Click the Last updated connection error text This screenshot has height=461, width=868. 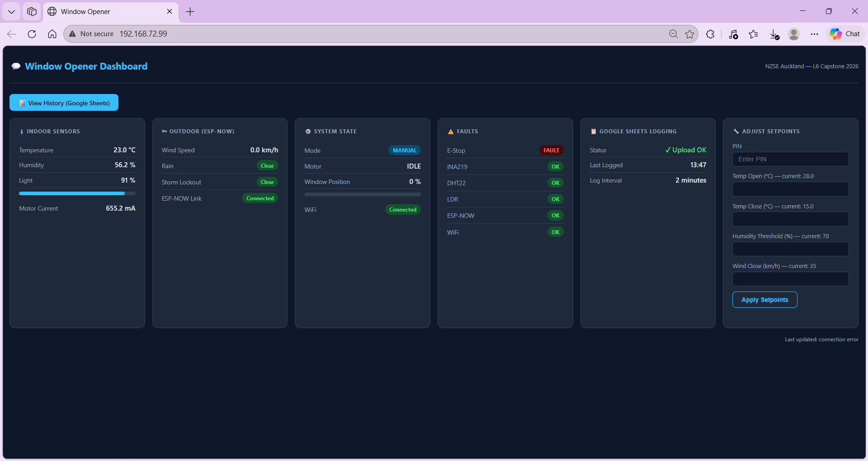(x=821, y=339)
